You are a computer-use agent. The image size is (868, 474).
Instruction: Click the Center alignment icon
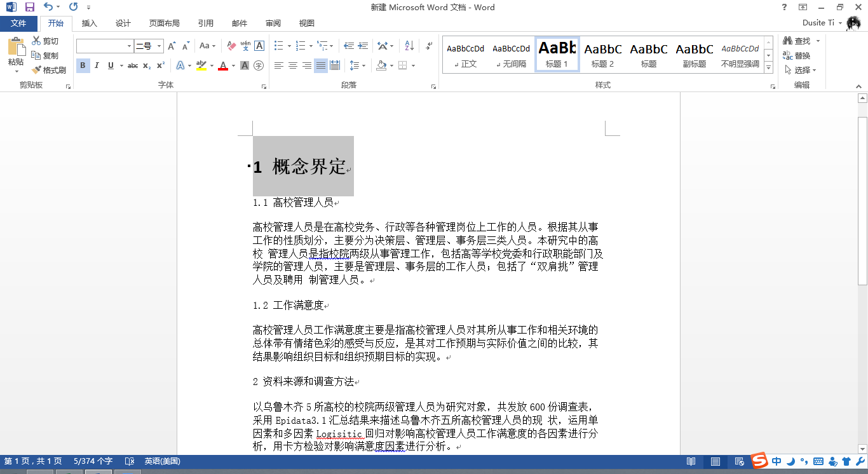point(292,65)
